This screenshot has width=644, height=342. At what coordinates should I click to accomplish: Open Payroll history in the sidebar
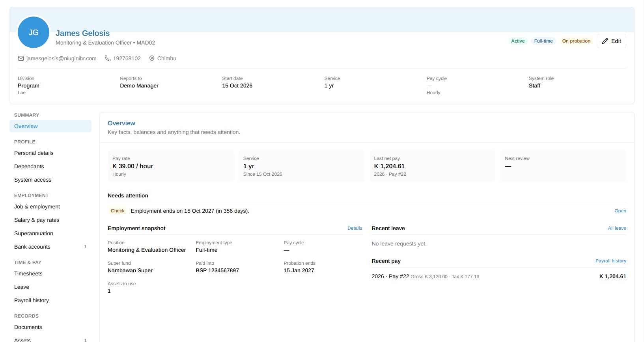click(50, 300)
